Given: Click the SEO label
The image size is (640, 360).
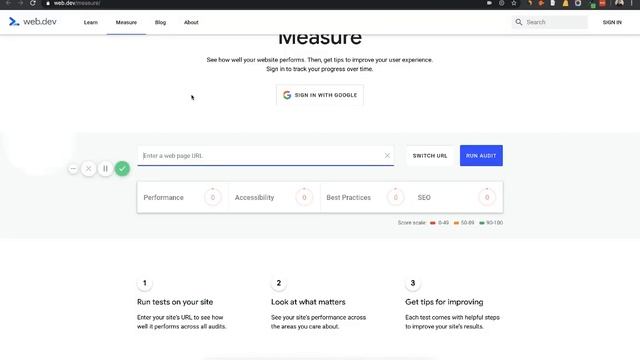Looking at the screenshot, I should 424,198.
